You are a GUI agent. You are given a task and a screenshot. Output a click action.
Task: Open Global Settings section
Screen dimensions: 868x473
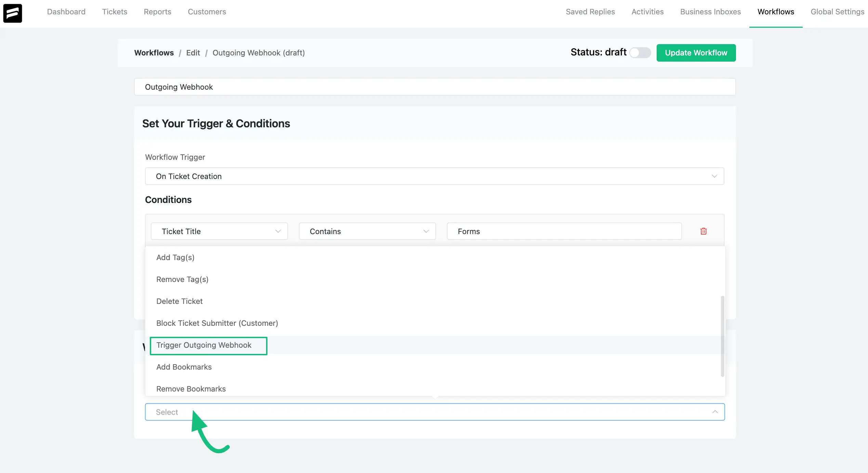pyautogui.click(x=838, y=12)
